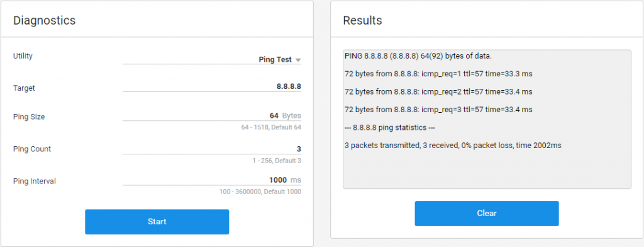Open the Utility dropdown arrow
Screen dimensions: 644x247
[x=298, y=60]
